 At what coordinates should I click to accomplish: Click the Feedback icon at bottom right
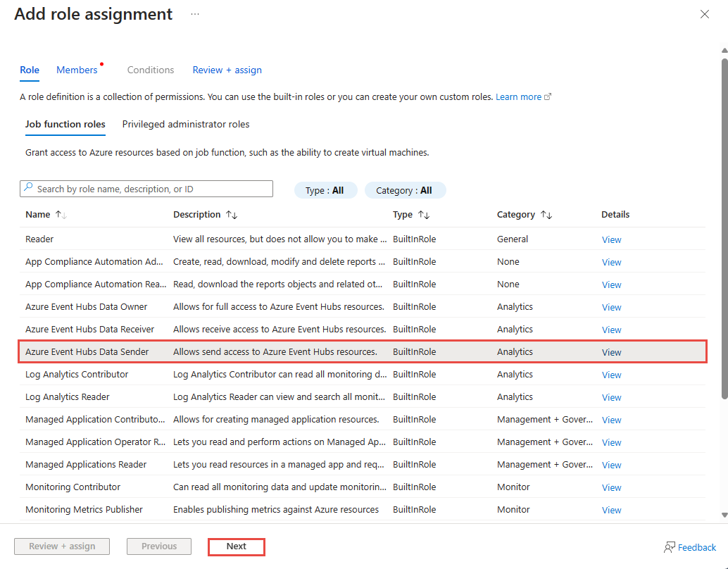click(668, 547)
